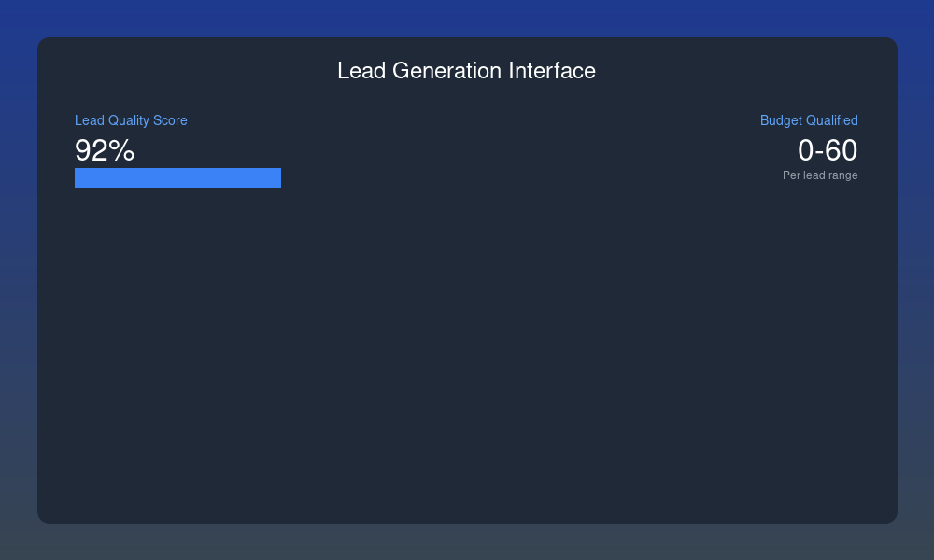934x560 pixels.
Task: Select the progress bar midpoint
Action: [x=177, y=177]
